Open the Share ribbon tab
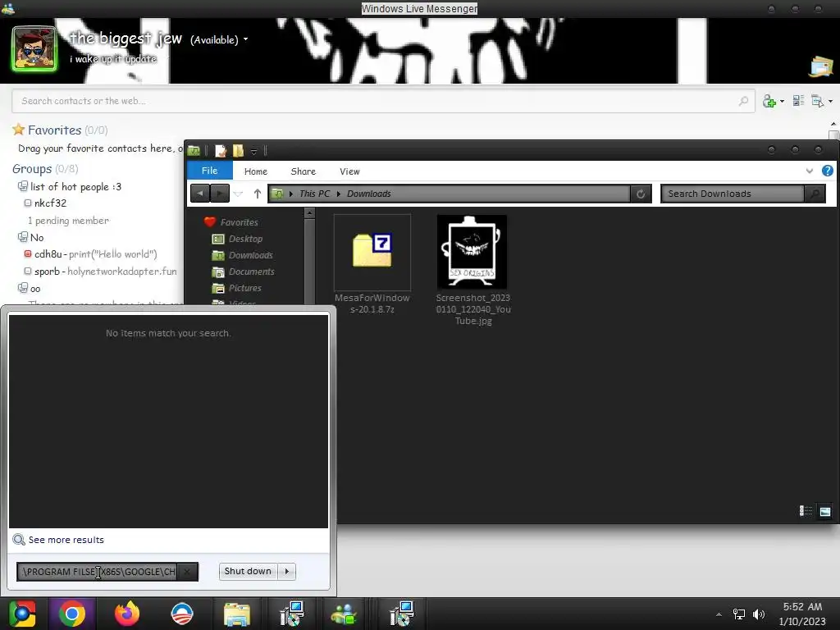840x630 pixels. tap(304, 171)
